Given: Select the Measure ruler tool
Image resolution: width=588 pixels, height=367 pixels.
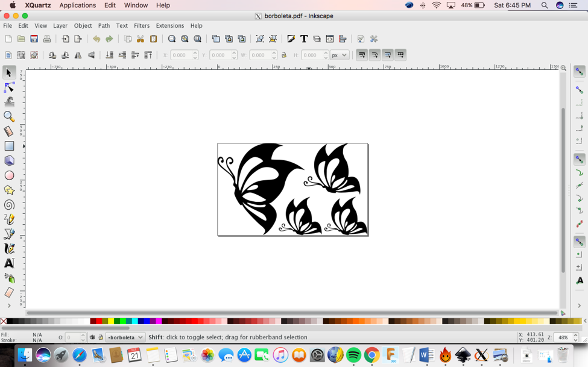Looking at the screenshot, I should tap(9, 131).
